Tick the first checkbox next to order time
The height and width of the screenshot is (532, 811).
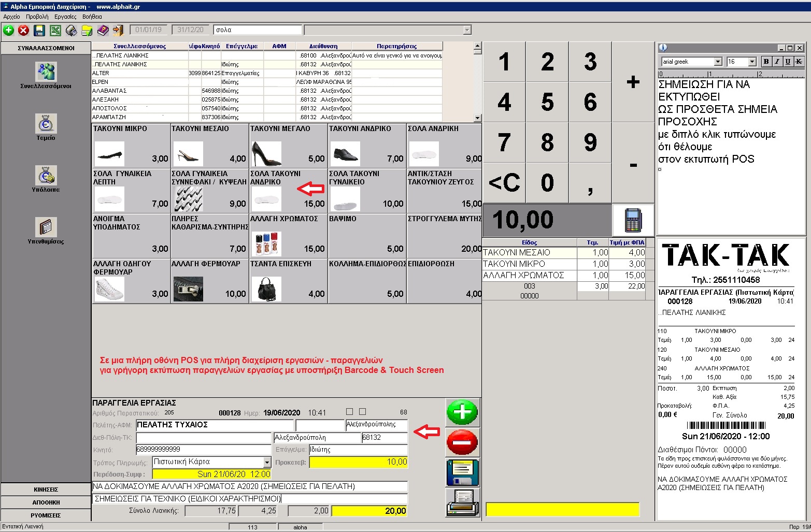[349, 412]
